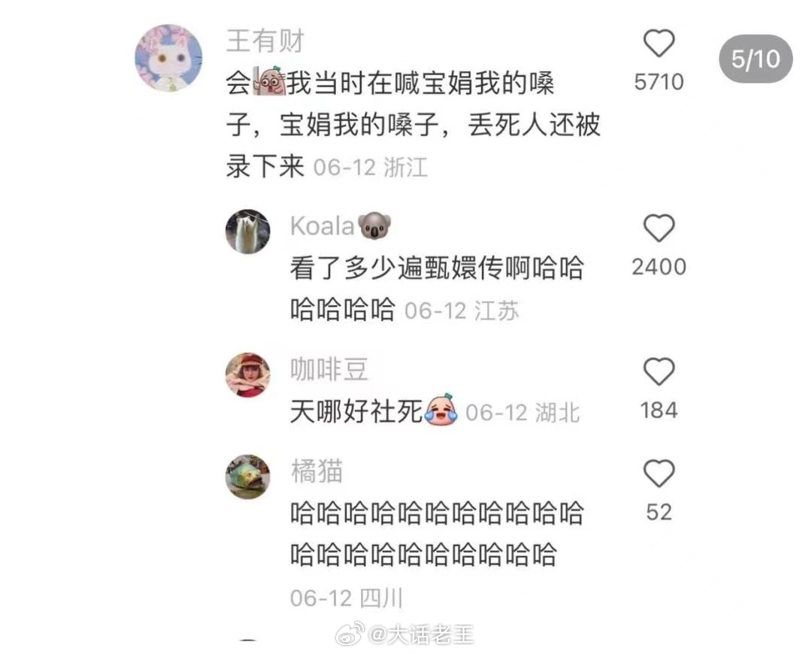Click the crying-laugh emoji in 咖啡豆's comment
Image resolution: width=812 pixels, height=654 pixels.
coord(441,410)
